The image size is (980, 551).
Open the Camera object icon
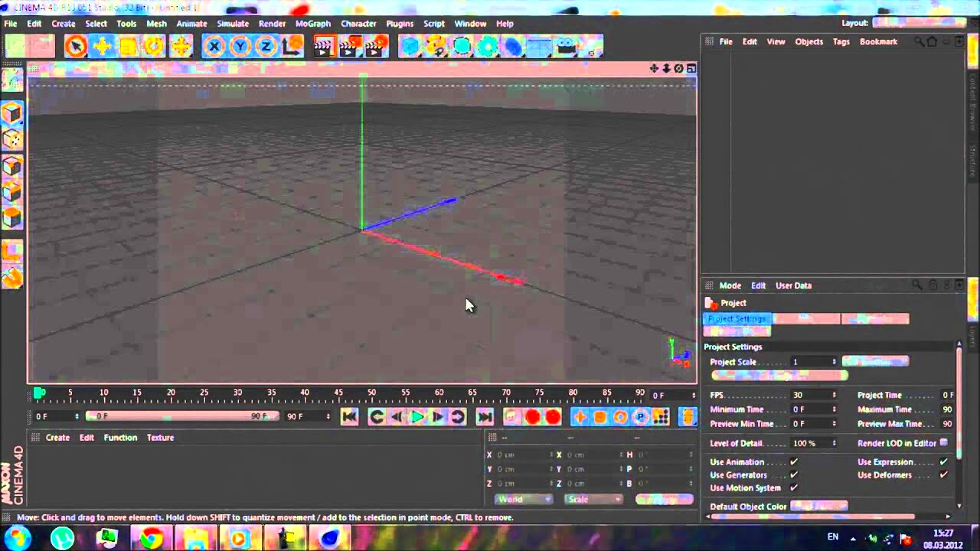[x=566, y=47]
